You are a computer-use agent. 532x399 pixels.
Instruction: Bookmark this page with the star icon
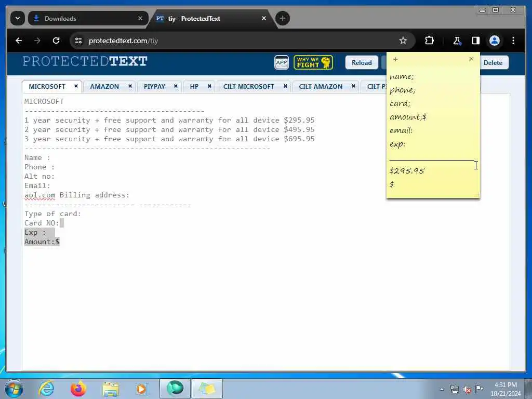click(403, 41)
